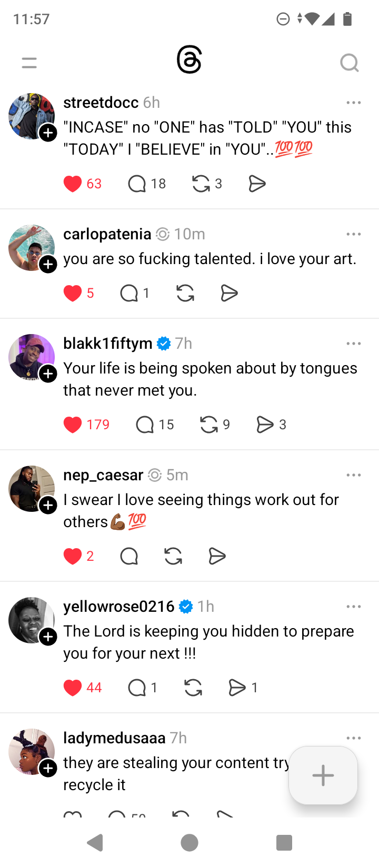
Task: Follow yellowrose0216 via avatar plus badge
Action: 48,637
